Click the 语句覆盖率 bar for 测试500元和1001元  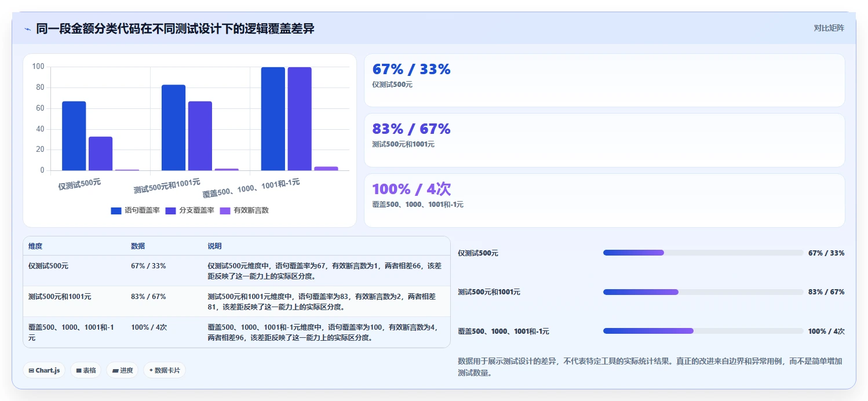(x=173, y=127)
